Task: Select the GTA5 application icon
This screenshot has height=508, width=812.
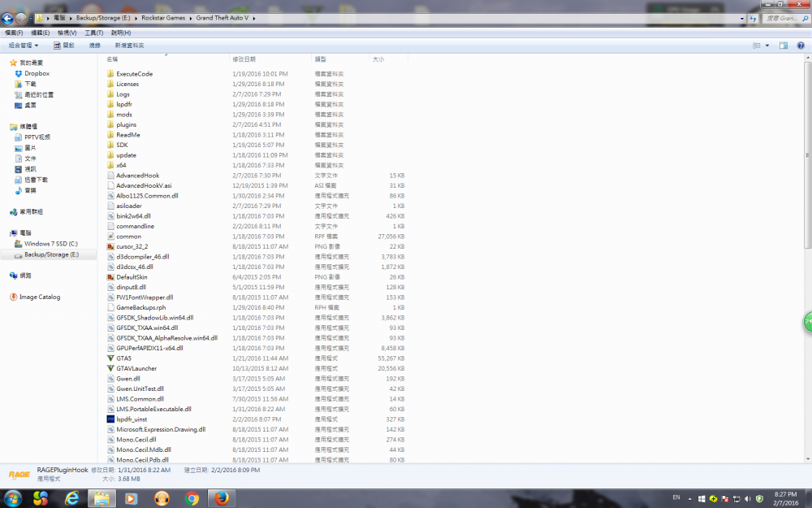Action: tap(110, 358)
